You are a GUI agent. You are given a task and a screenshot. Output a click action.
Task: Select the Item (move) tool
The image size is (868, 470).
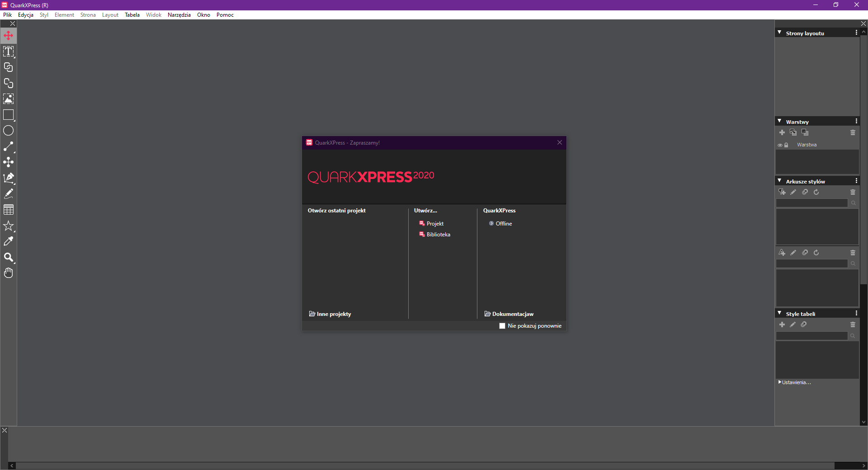[9, 36]
